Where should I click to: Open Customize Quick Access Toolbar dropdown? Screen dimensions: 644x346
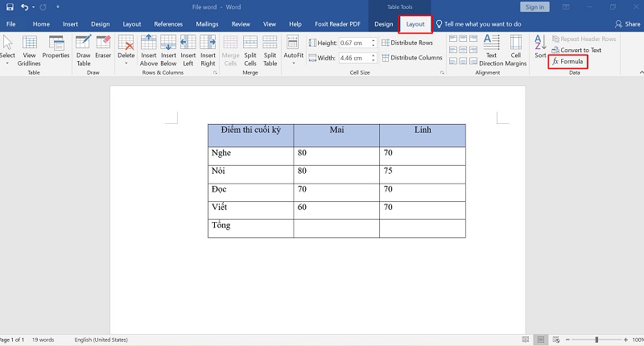point(58,7)
